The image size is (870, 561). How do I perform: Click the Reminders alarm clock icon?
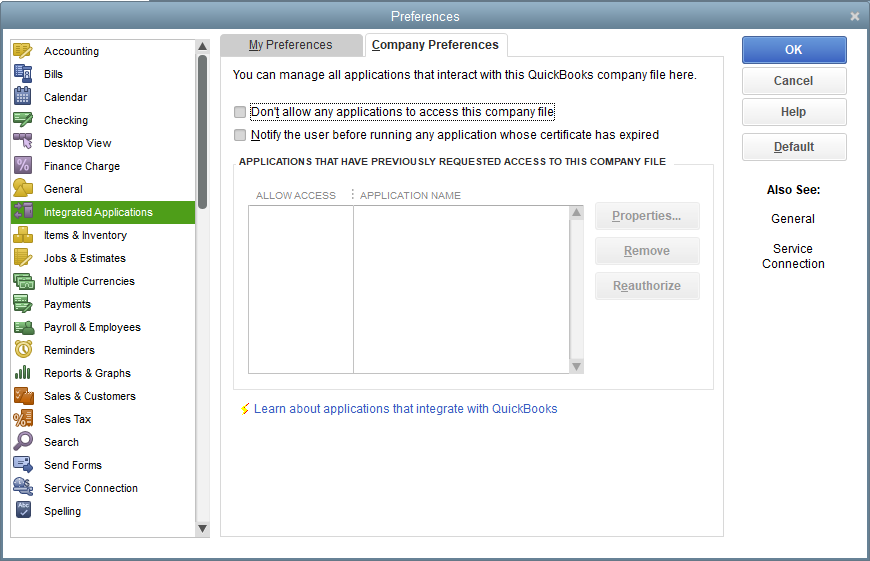[x=23, y=350]
